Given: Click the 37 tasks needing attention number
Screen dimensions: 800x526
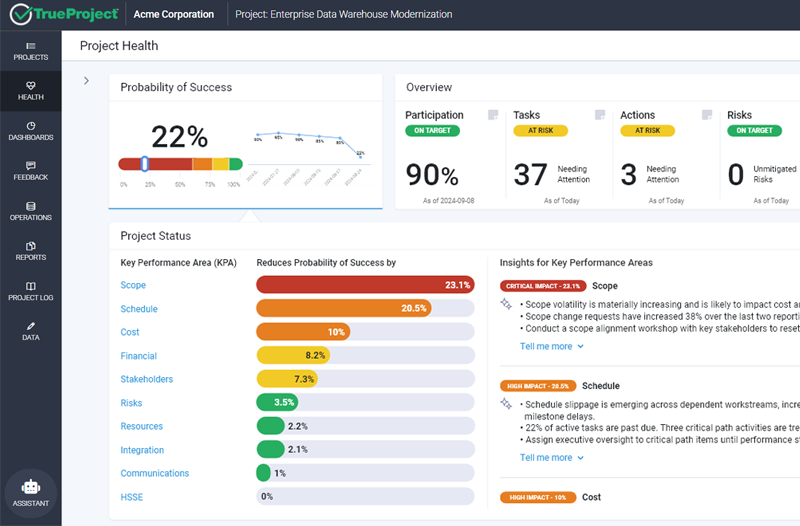Looking at the screenshot, I should tap(531, 174).
